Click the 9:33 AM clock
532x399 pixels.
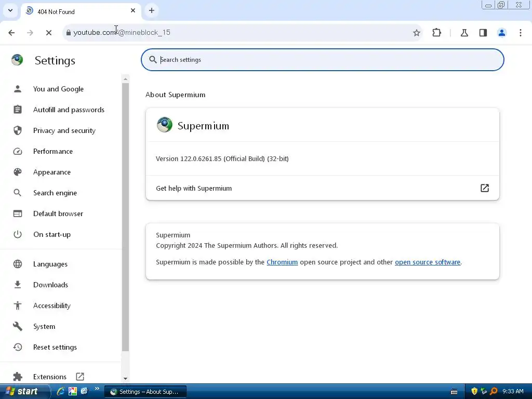[x=513, y=392]
